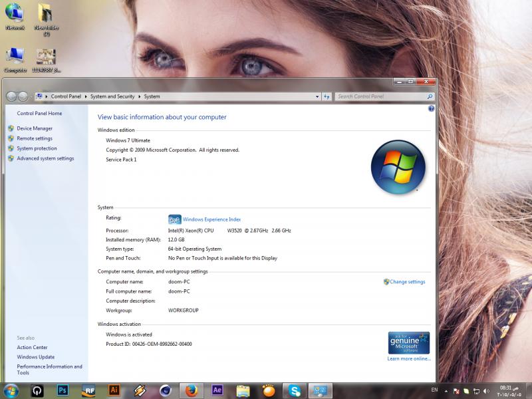Open Cinema 4D sphere taskbar icon
The height and width of the screenshot is (399, 532).
click(x=166, y=390)
